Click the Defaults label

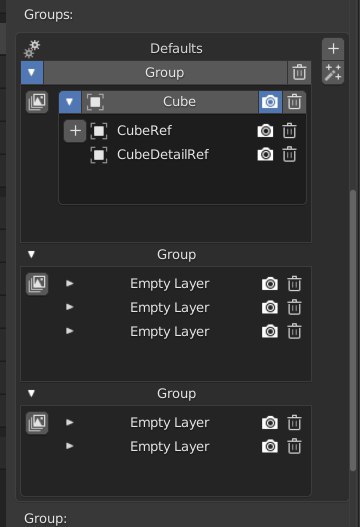[x=176, y=49]
